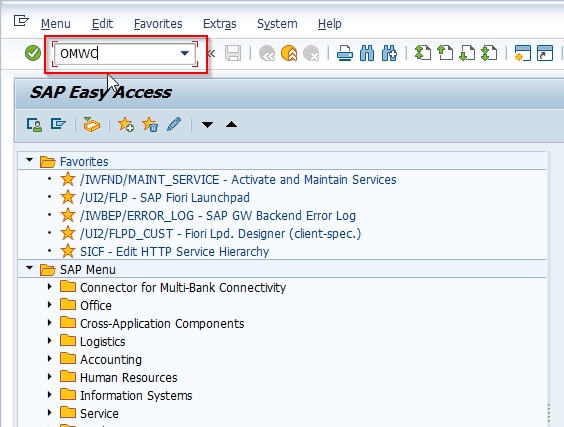This screenshot has height=427, width=564.
Task: Click the Create New Session window icon
Action: [x=523, y=53]
